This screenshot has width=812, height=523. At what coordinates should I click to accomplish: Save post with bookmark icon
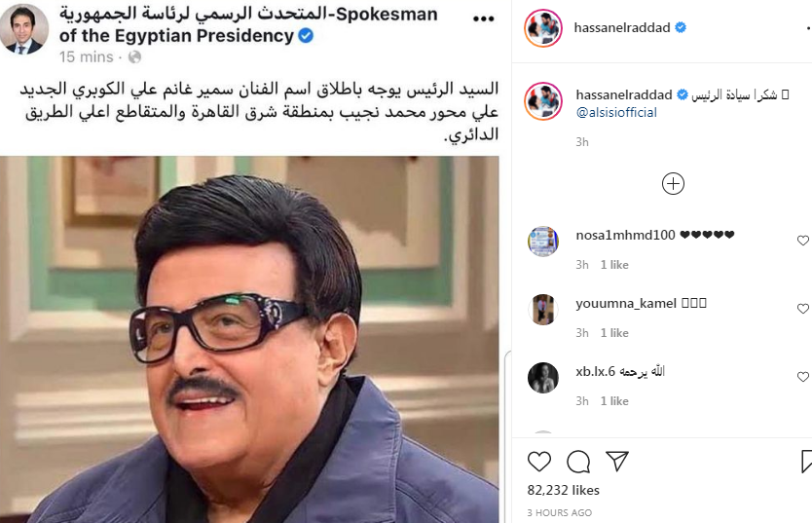tap(806, 462)
